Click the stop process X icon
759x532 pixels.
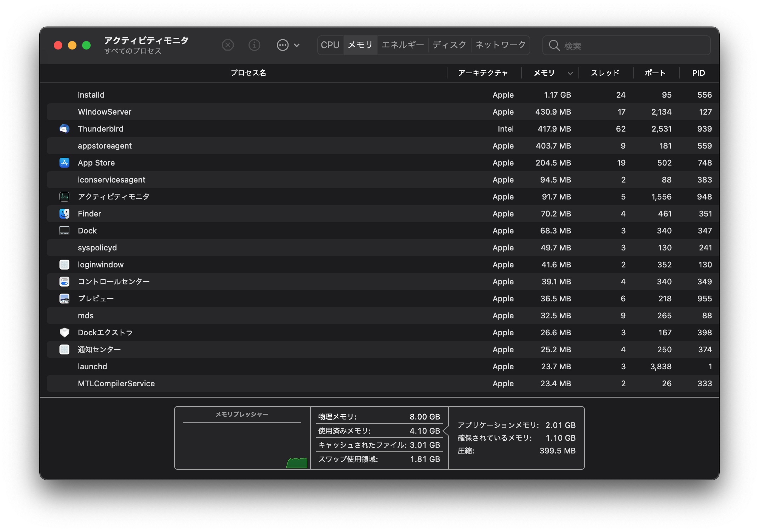click(x=228, y=45)
